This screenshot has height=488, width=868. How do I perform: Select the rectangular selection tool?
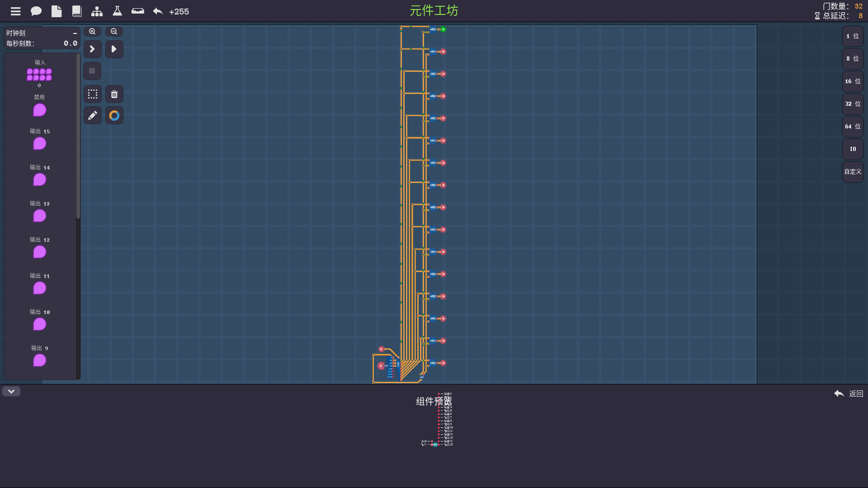tap(93, 94)
